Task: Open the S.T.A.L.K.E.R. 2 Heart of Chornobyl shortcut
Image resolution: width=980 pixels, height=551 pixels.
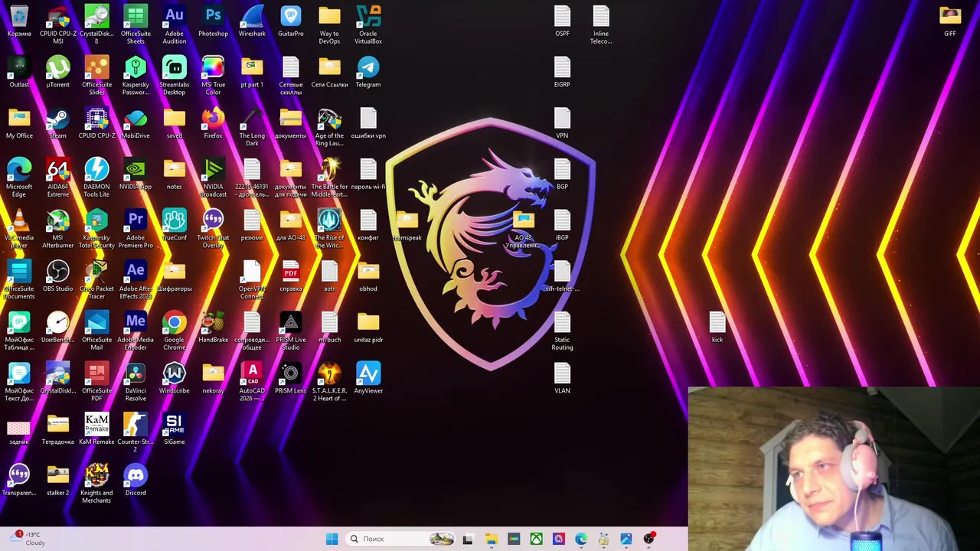Action: tap(329, 382)
